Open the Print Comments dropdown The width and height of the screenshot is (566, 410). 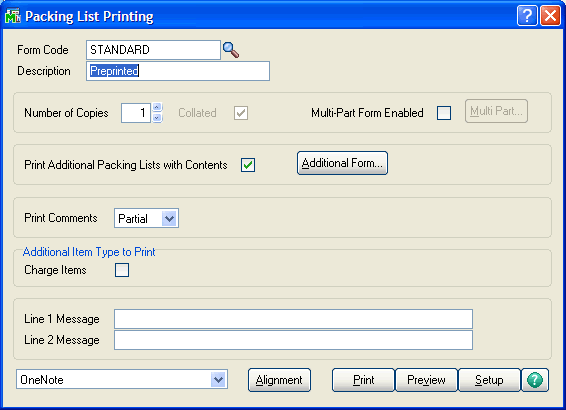pyautogui.click(x=169, y=218)
